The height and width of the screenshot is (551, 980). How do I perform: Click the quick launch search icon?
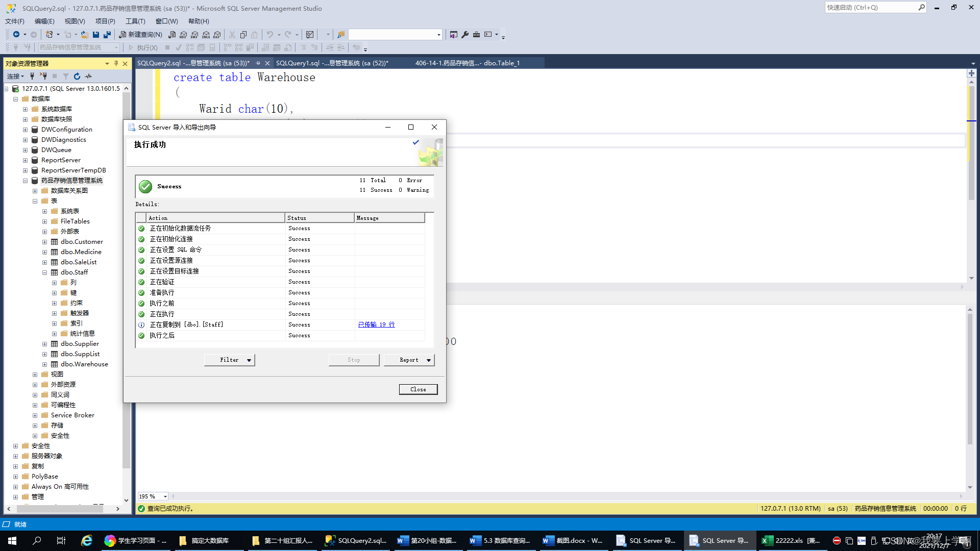point(921,7)
